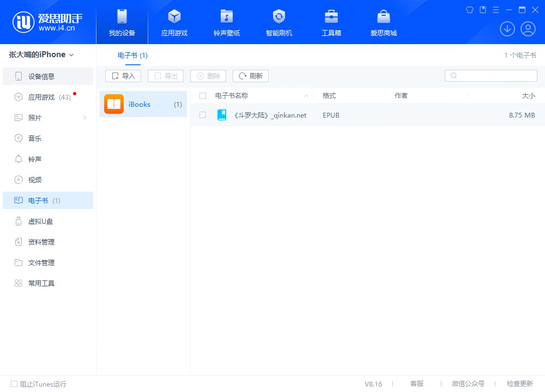Screen dimensions: 545x392
Task: Check the select-all checkbox in the list header
Action: (203, 95)
